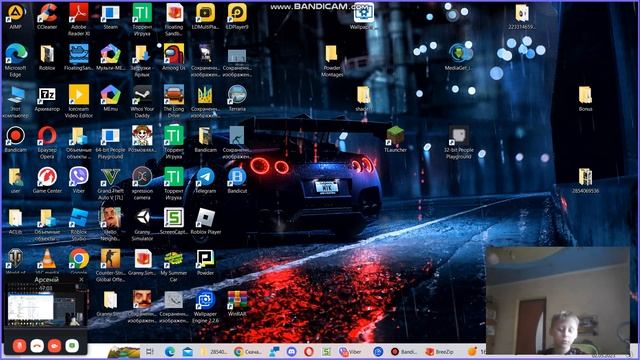Open Discord from the taskbar

click(291, 351)
